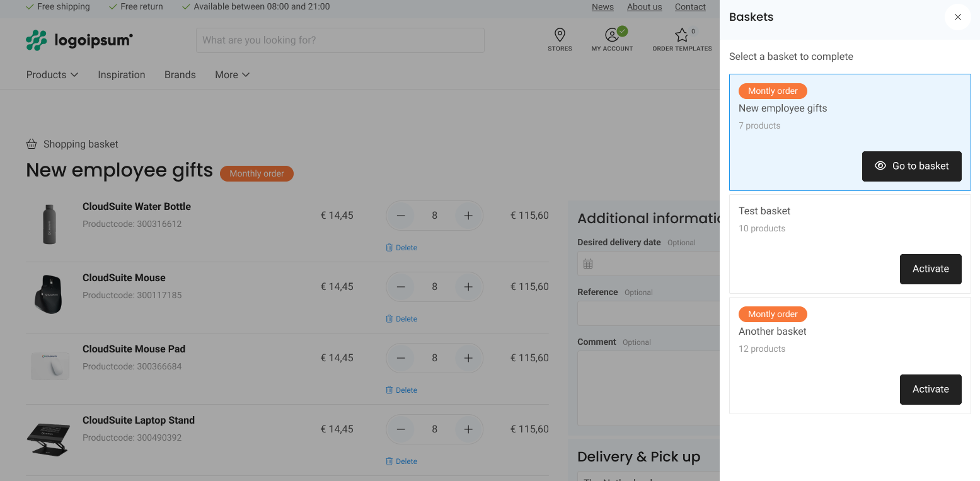This screenshot has height=481, width=980.
Task: Open My Account user icon
Action: [611, 35]
